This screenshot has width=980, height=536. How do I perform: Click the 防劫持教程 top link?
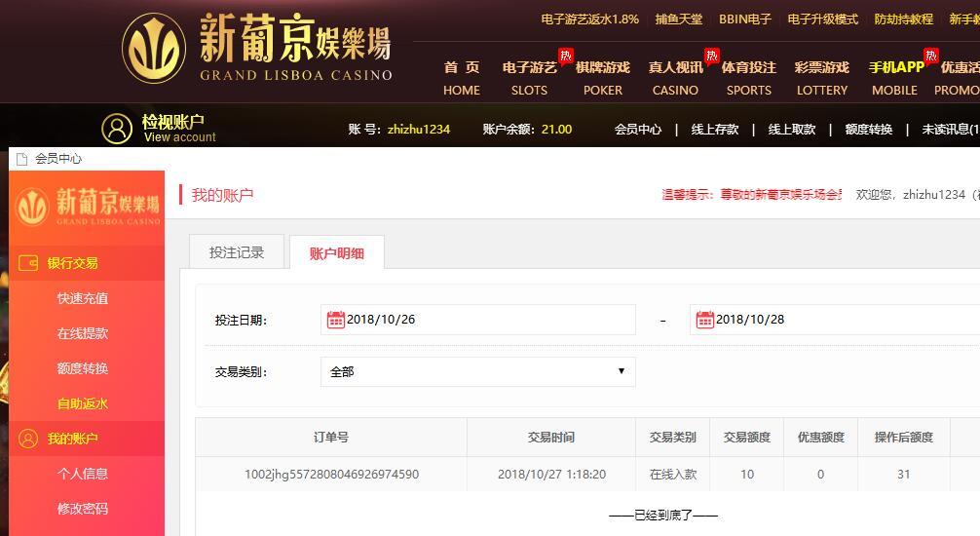(904, 19)
